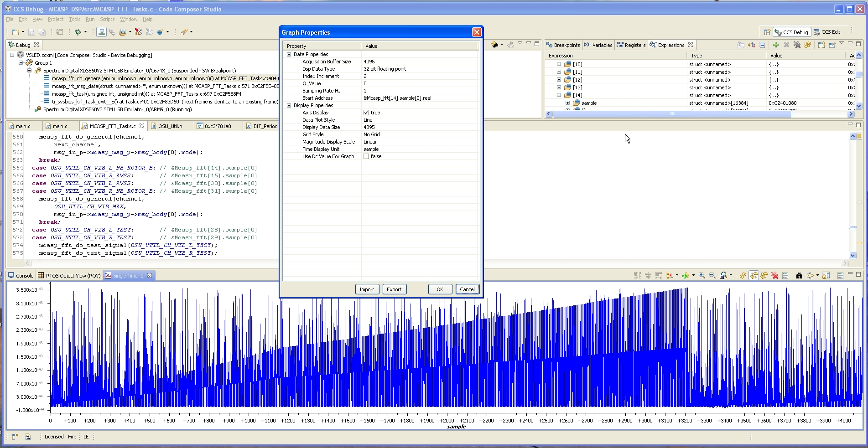
Task: Open the Run menu
Action: (x=90, y=19)
